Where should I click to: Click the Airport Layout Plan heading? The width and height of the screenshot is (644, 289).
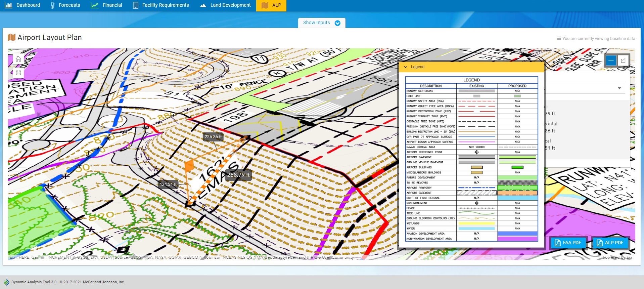50,37
